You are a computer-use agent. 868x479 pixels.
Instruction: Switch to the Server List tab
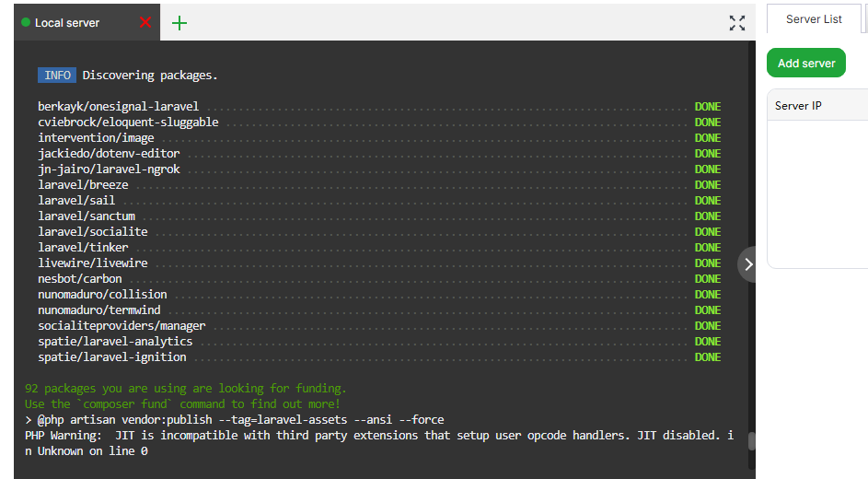(x=813, y=19)
